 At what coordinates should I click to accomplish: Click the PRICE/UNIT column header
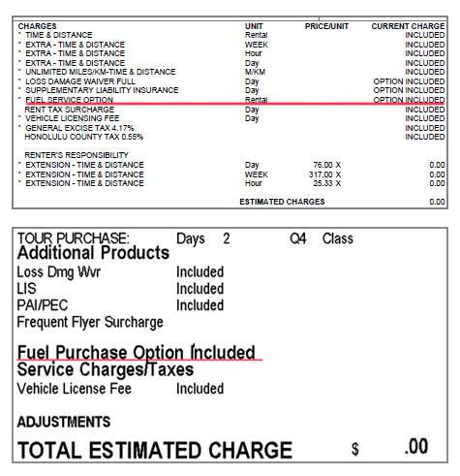tap(326, 26)
